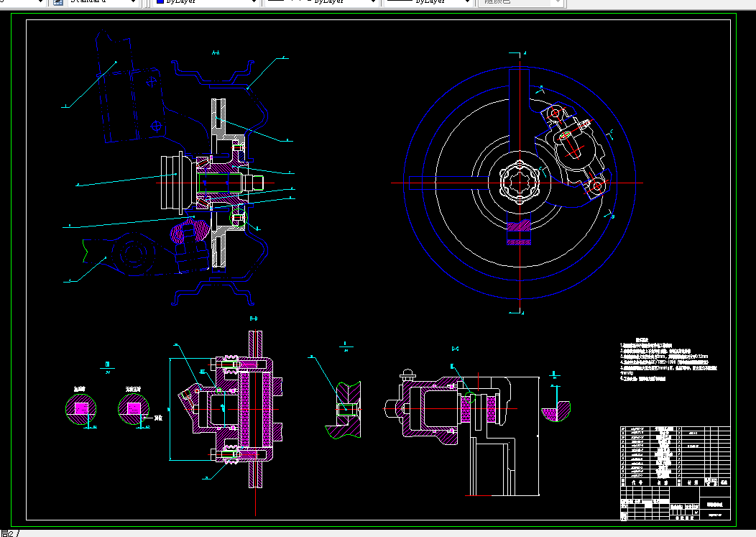The width and height of the screenshot is (756, 537).
Task: Click the splined hub at wheel center
Action: tap(520, 183)
